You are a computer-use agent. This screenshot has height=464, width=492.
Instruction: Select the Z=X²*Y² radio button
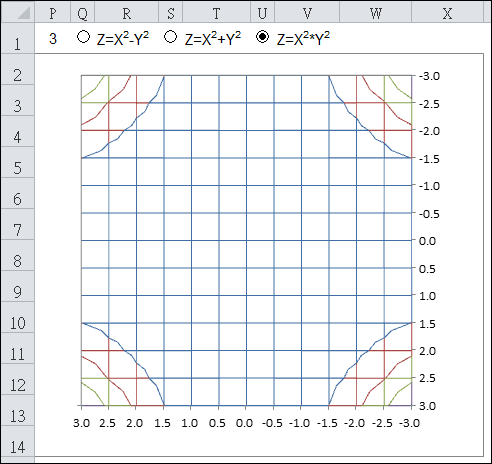(x=262, y=37)
